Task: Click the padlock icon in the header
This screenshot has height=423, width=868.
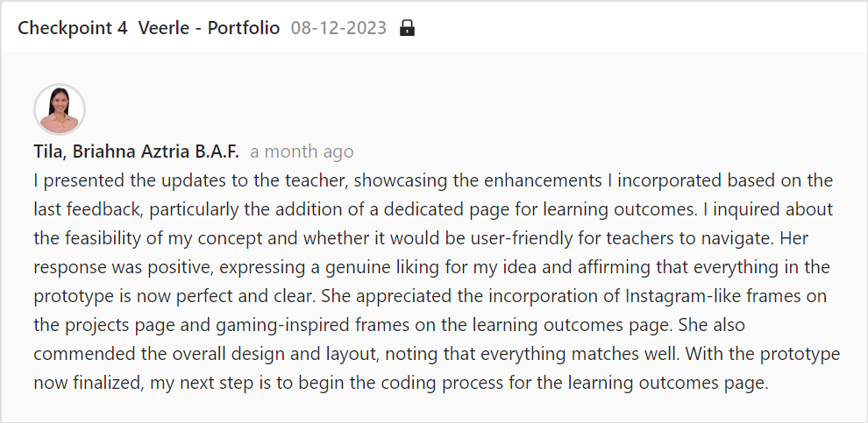Action: pyautogui.click(x=407, y=28)
